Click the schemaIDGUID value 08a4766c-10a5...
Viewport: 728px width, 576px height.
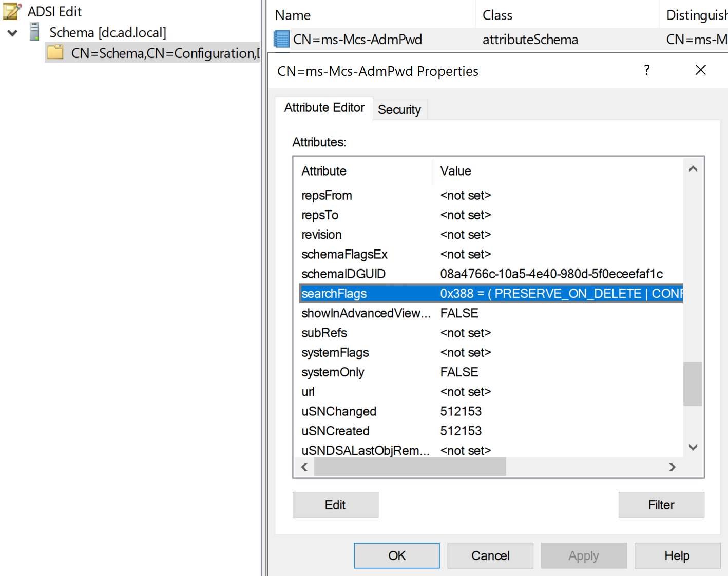click(551, 274)
